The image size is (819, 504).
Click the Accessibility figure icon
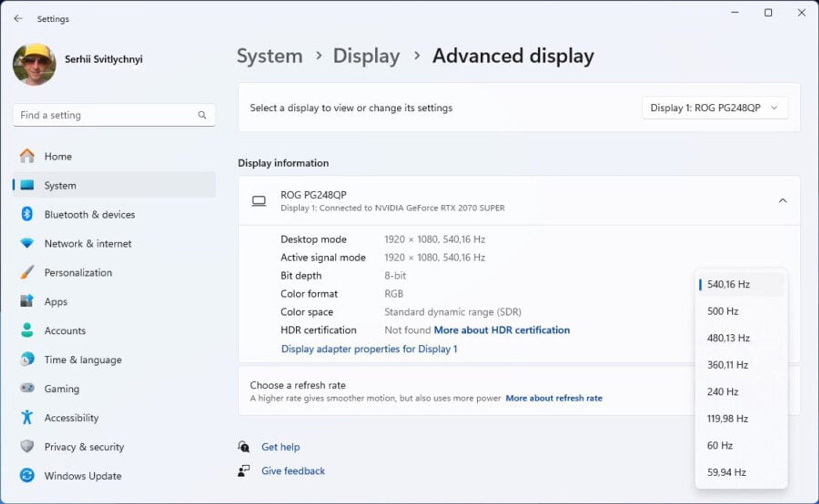click(x=27, y=417)
